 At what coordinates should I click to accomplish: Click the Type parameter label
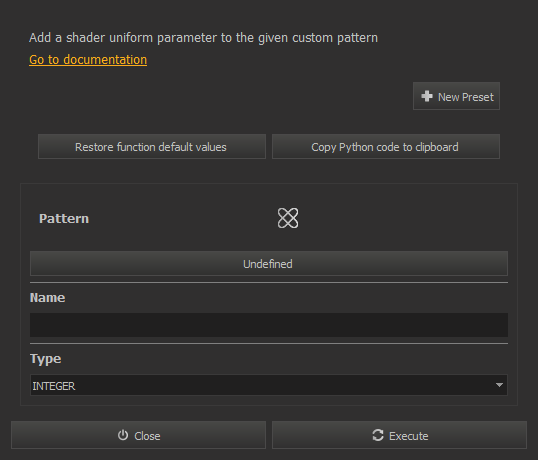coord(46,359)
